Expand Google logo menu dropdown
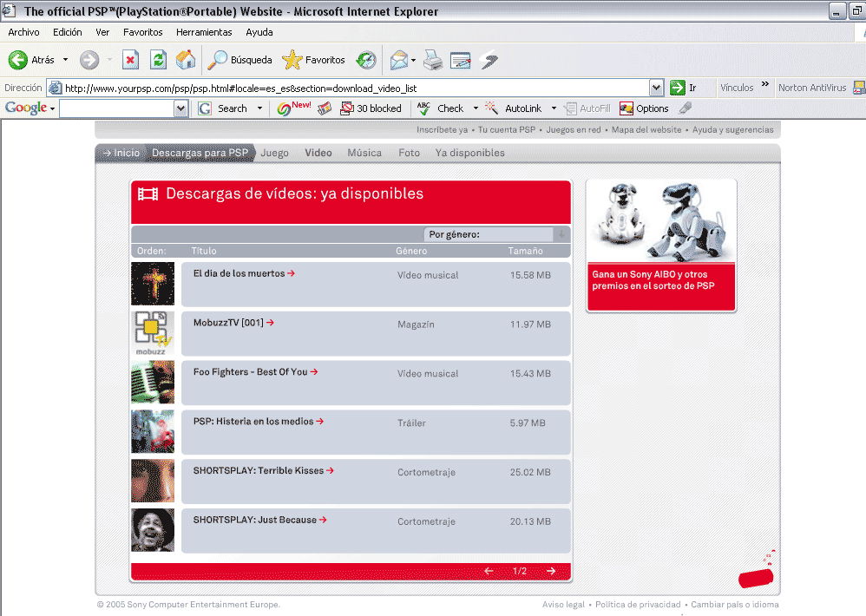The image size is (866, 616). [x=52, y=108]
